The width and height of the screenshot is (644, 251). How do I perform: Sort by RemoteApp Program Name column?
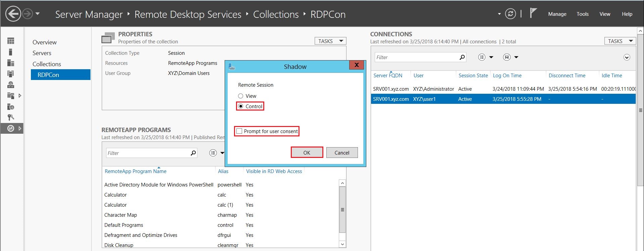tap(135, 171)
